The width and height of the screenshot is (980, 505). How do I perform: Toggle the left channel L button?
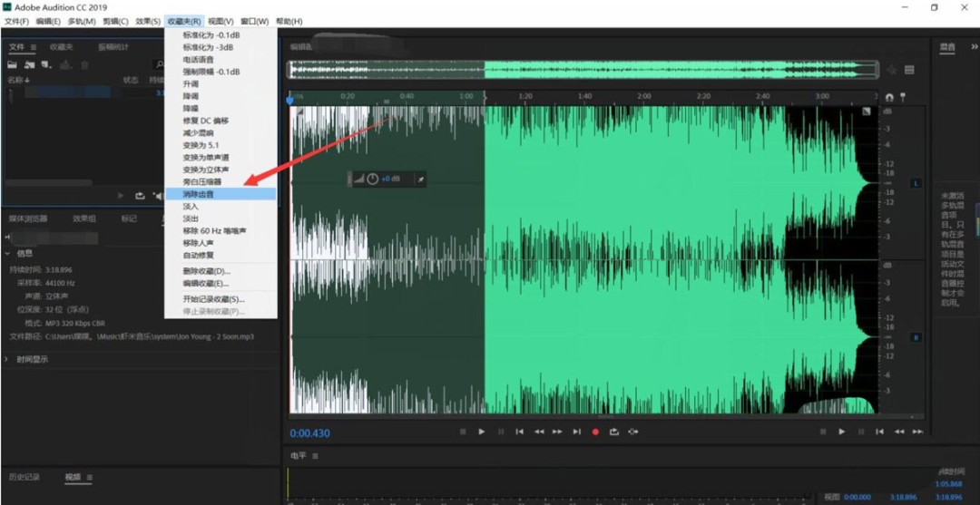pos(916,184)
